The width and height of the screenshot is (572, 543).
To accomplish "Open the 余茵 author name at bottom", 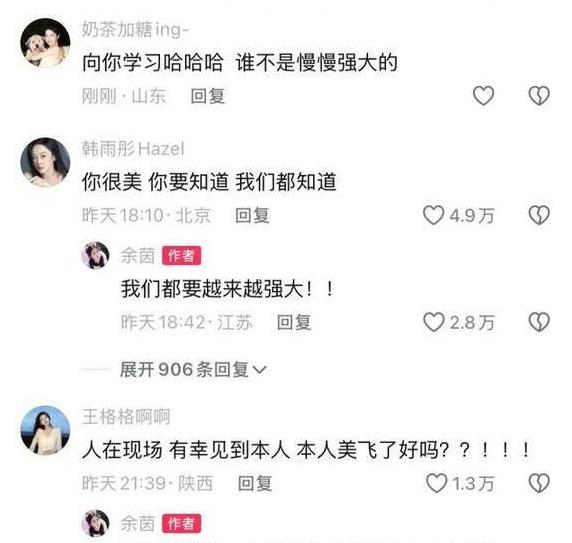I will pyautogui.click(x=138, y=524).
